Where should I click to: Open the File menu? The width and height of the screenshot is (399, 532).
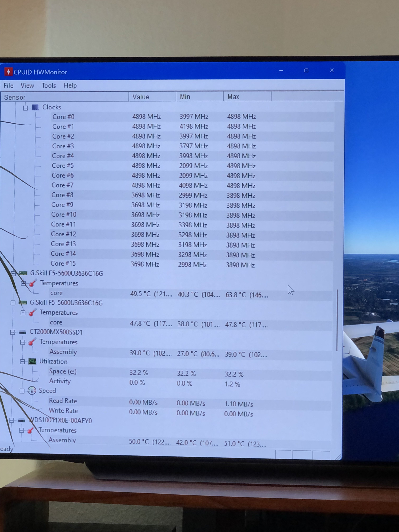tap(8, 86)
